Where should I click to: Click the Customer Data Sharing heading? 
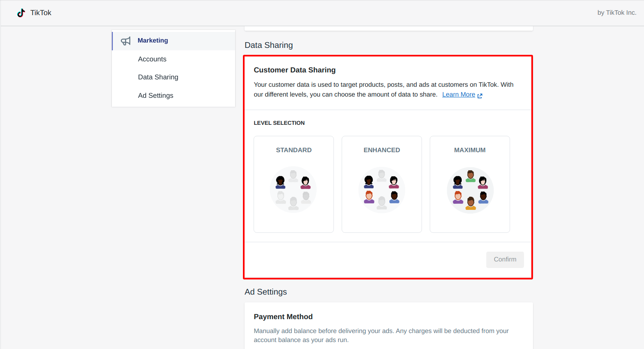[x=295, y=70]
